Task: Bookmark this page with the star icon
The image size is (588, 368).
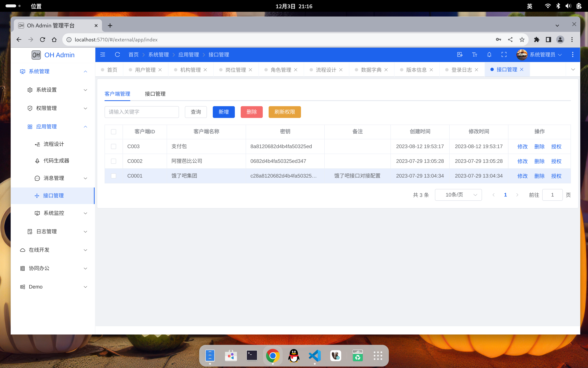Action: (x=522, y=40)
